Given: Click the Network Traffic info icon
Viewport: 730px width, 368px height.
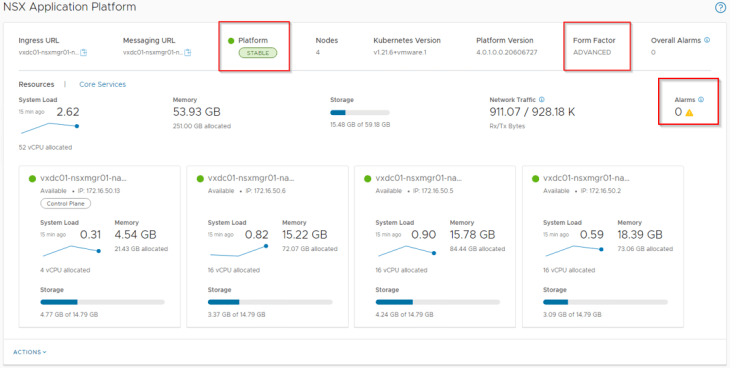Looking at the screenshot, I should [542, 100].
